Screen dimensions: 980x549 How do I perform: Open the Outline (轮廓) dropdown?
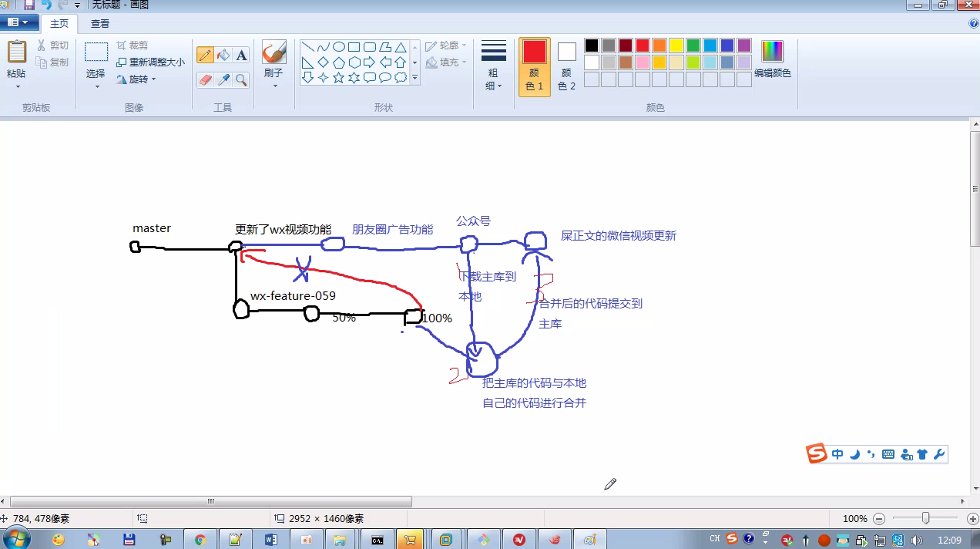(x=446, y=45)
